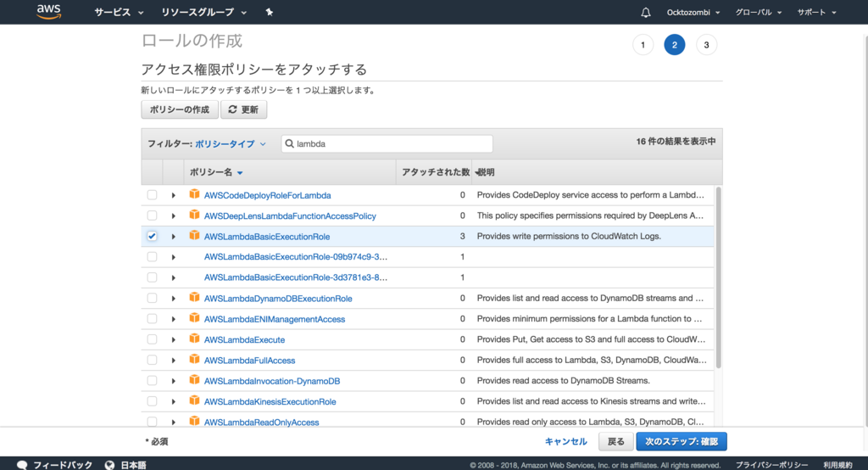The image size is (868, 470).
Task: Check the AWSLambdaKinesisExecutionRole checkbox
Action: [152, 401]
